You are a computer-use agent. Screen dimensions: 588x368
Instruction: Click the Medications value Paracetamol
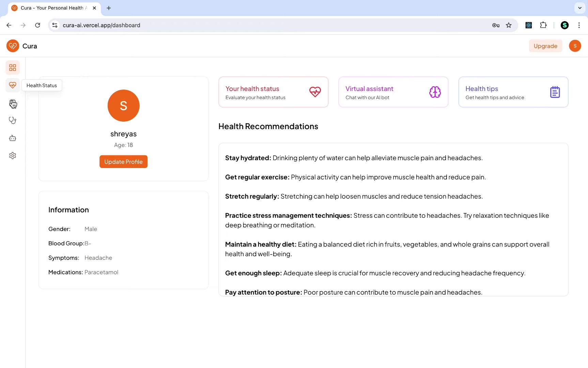(101, 272)
